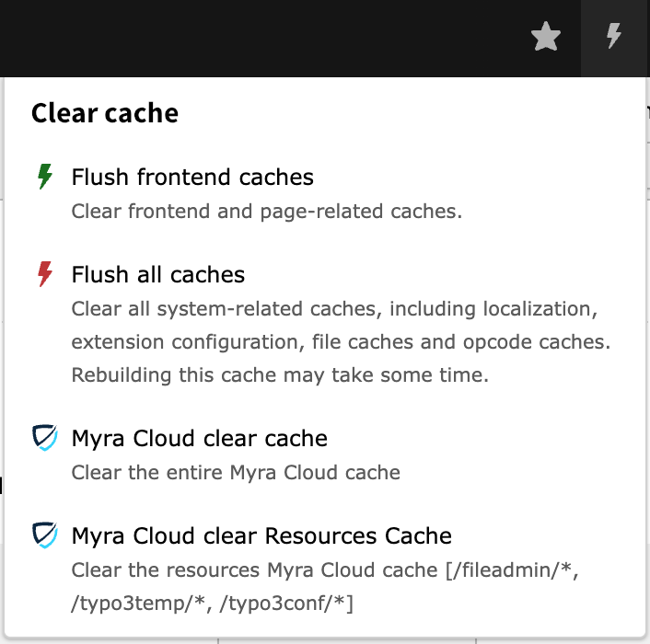
Task: Select Flush frontend caches
Action: (x=192, y=177)
